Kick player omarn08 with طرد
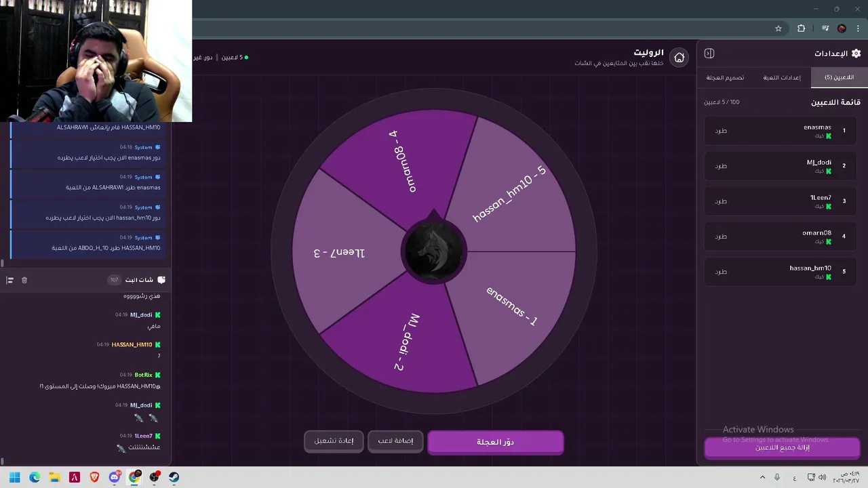Image resolution: width=868 pixels, height=488 pixels. click(721, 237)
